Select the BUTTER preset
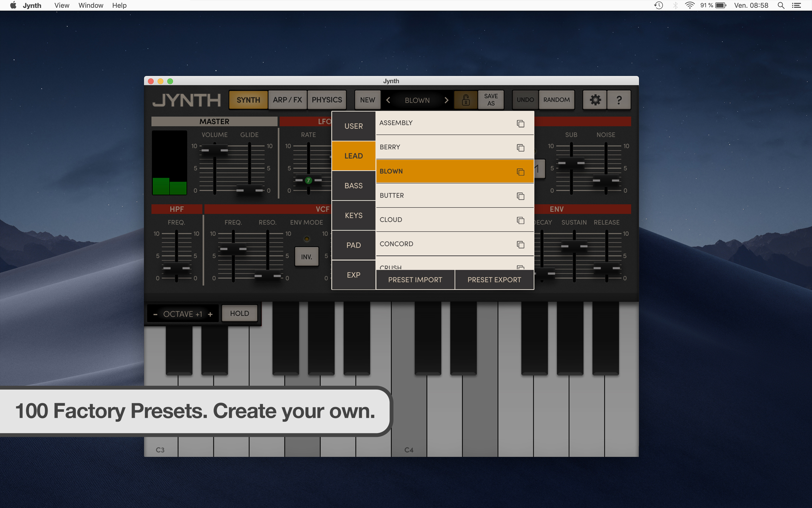Viewport: 812px width, 508px height. 455,196
